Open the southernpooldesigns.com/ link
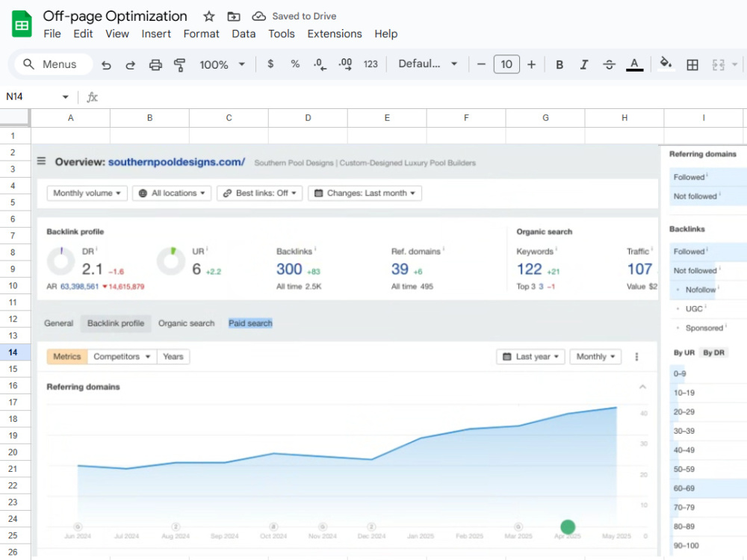 (176, 162)
